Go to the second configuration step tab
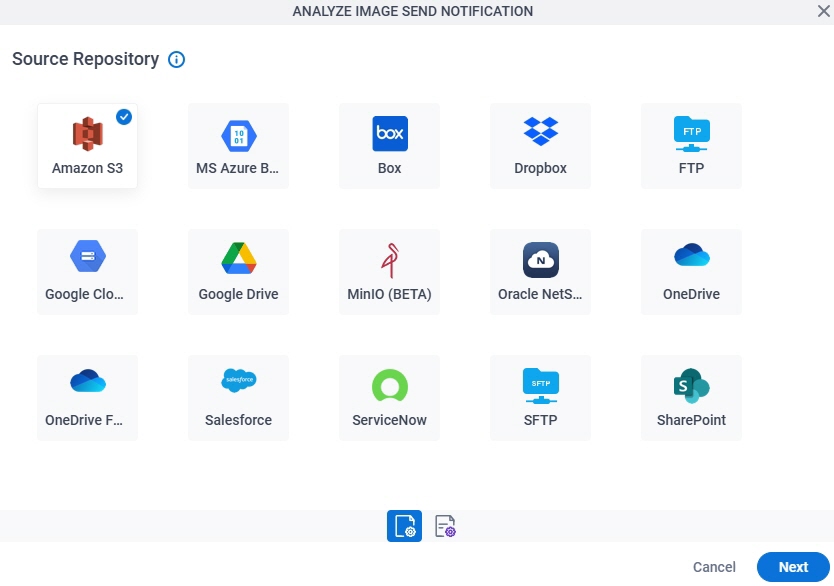This screenshot has width=834, height=586. (x=445, y=526)
